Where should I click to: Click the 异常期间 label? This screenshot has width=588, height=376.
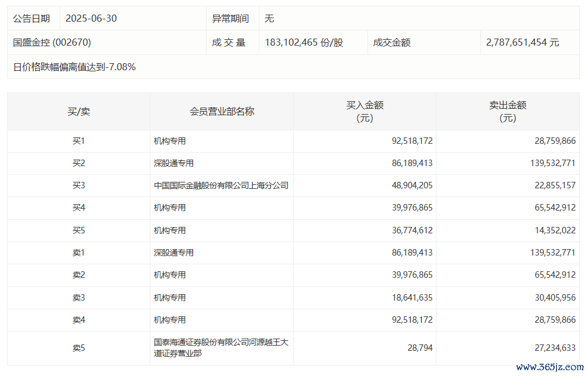point(231,18)
